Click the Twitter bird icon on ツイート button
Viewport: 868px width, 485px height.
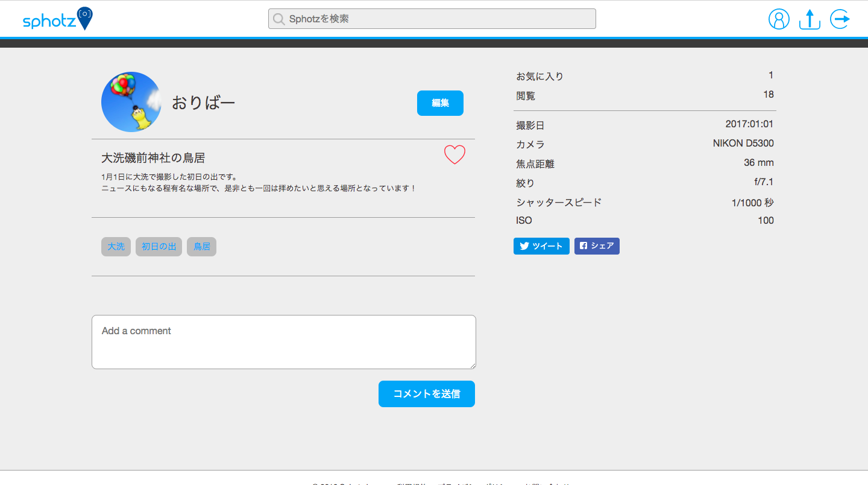pyautogui.click(x=523, y=246)
